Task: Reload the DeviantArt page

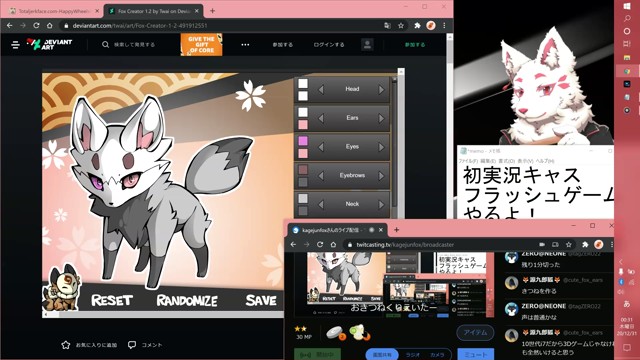Action: [36, 25]
